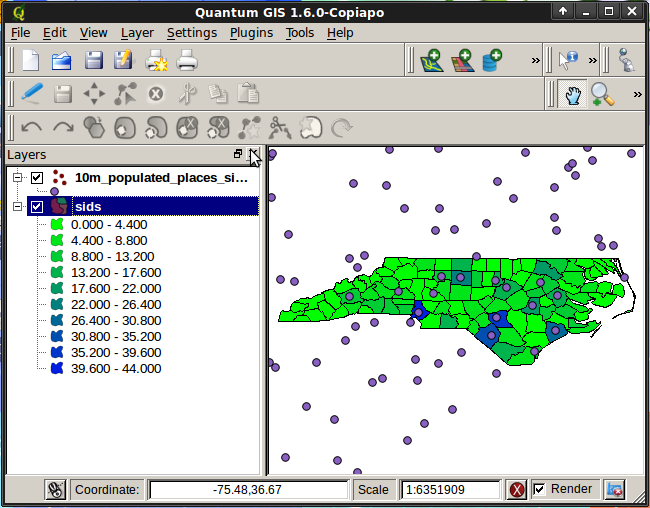Image resolution: width=650 pixels, height=508 pixels.
Task: Click the Paste Features clipboard icon
Action: coord(248,93)
